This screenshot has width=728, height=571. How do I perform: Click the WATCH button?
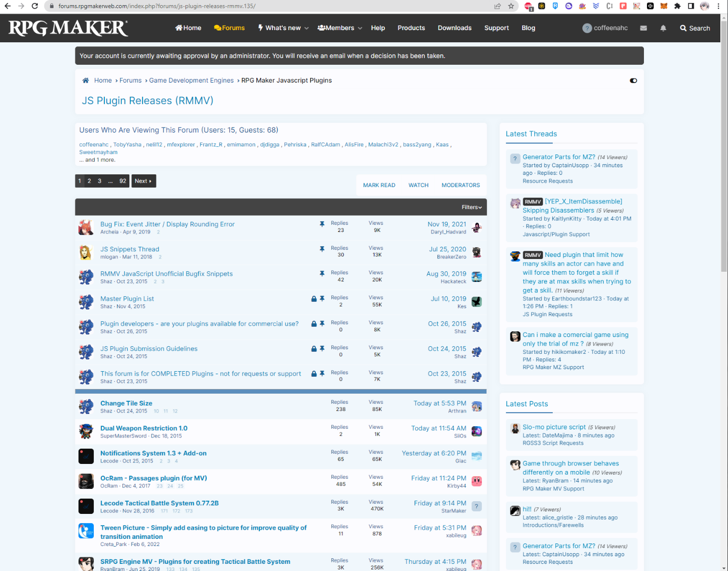(418, 185)
